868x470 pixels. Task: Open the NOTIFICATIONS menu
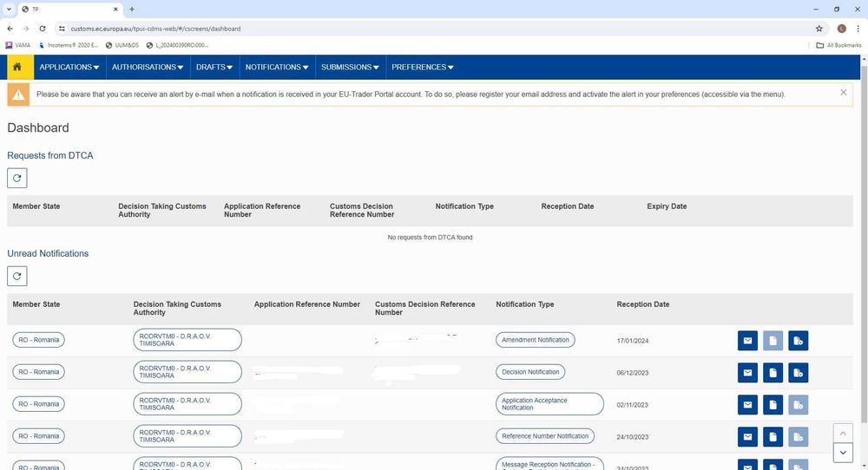(277, 67)
